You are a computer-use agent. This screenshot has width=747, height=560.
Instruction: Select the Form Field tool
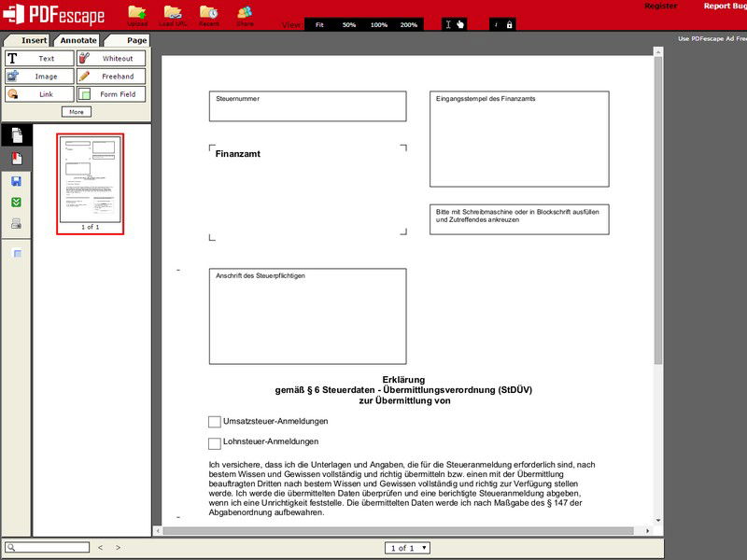pos(111,94)
